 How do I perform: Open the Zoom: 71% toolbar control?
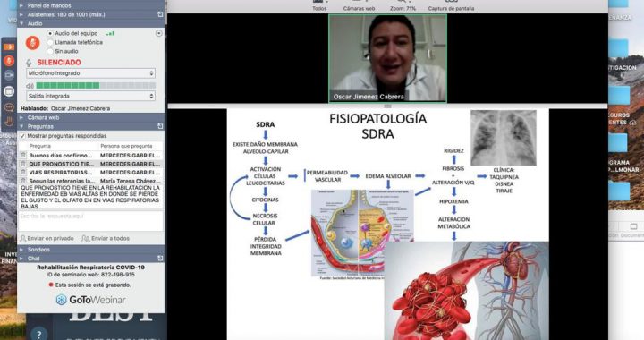[402, 5]
